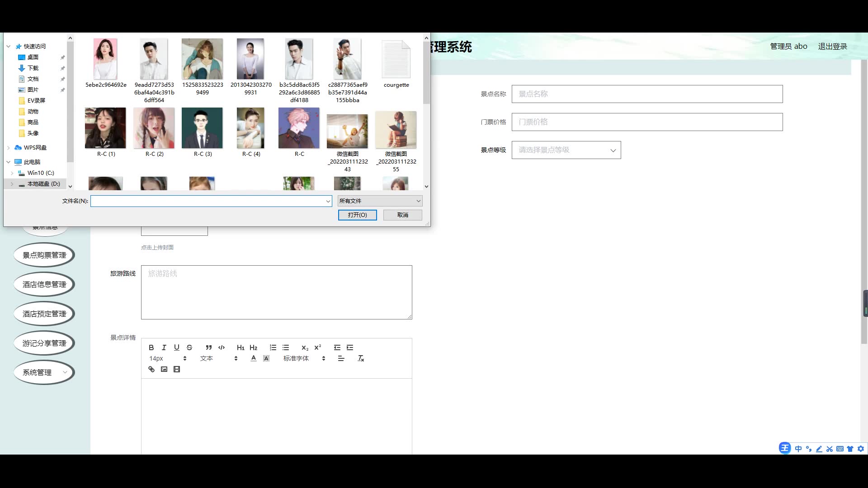The width and height of the screenshot is (868, 488).
Task: Focus the 门票价格 input field
Action: click(647, 122)
